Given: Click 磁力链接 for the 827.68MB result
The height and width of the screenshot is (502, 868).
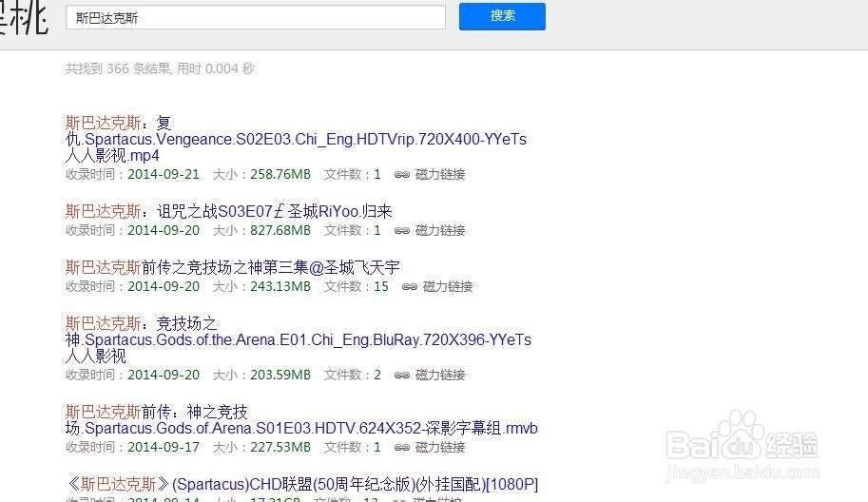Looking at the screenshot, I should point(440,230).
